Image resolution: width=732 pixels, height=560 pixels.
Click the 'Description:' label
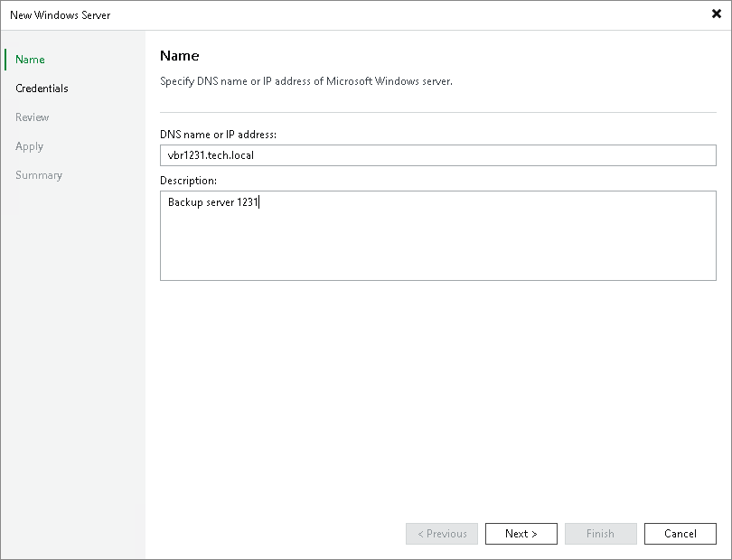point(188,181)
